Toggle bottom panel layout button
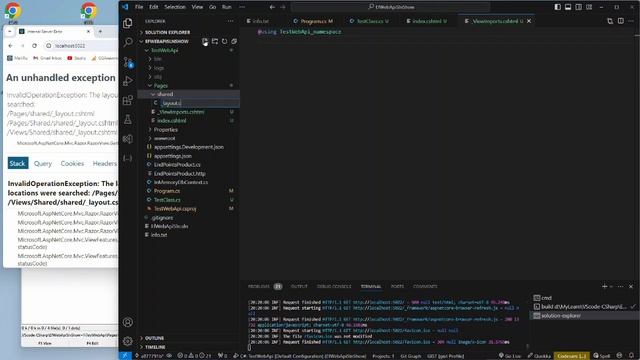The image size is (640, 360). click(x=568, y=7)
